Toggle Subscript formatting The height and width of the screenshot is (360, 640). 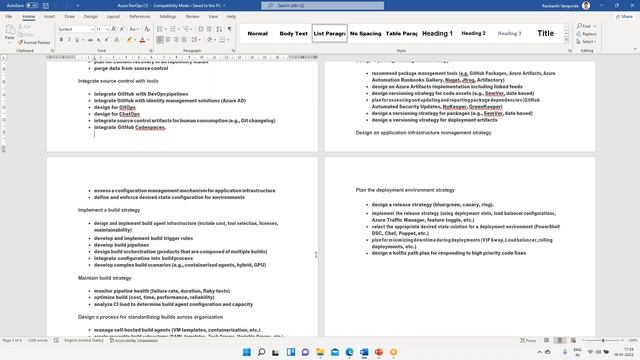[x=98, y=40]
